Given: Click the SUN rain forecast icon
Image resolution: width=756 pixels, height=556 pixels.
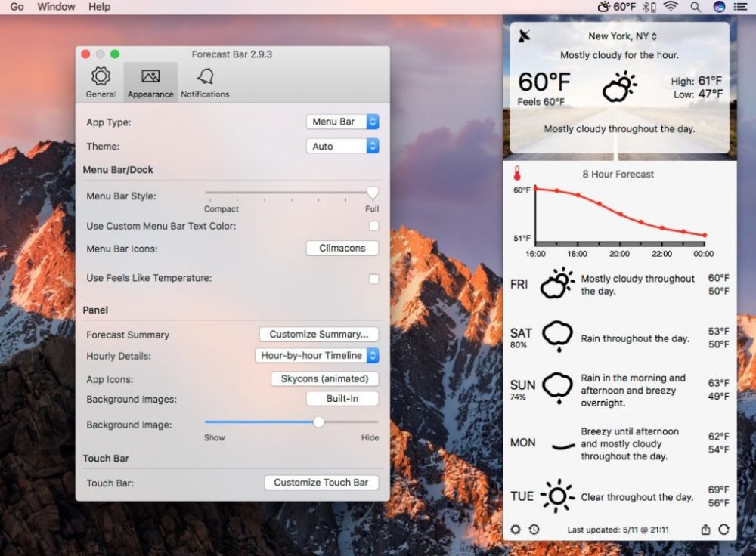Looking at the screenshot, I should point(558,388).
